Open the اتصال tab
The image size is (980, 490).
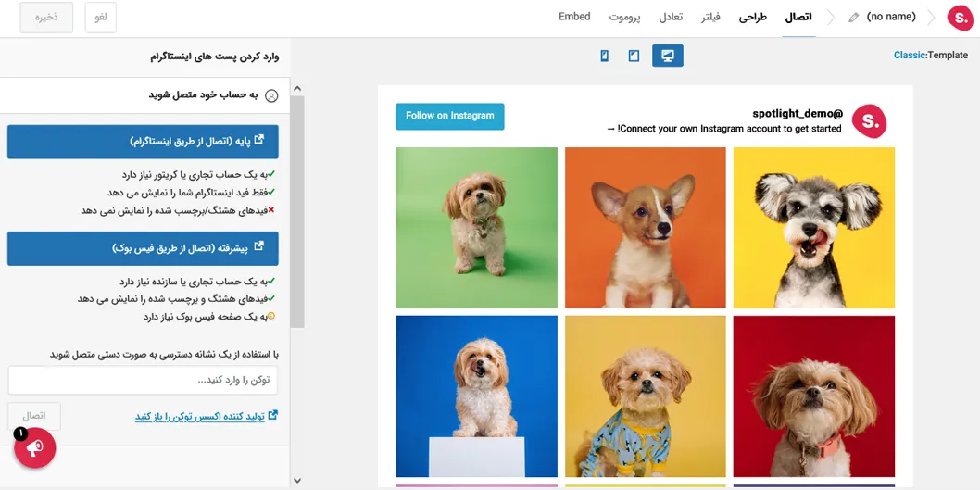click(798, 17)
